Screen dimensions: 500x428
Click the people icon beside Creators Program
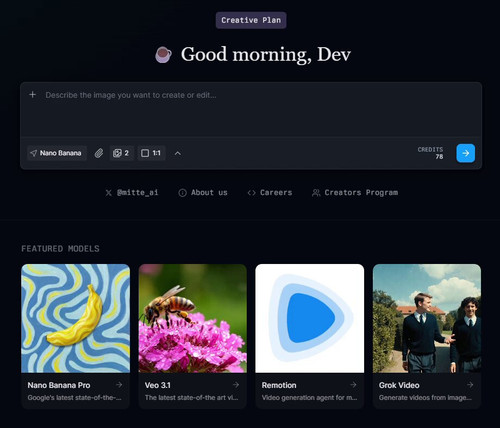316,193
